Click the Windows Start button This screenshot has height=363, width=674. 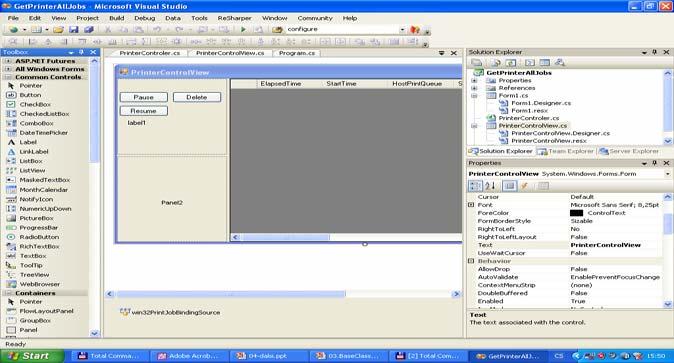[x=32, y=356]
